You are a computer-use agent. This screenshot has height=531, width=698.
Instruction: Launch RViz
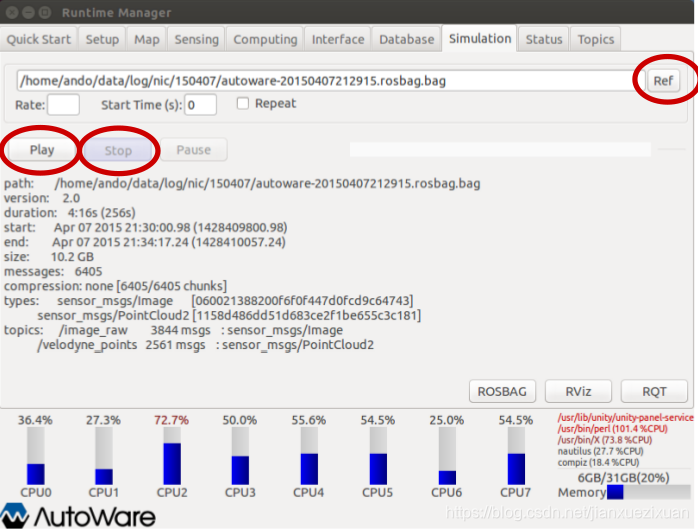578,392
